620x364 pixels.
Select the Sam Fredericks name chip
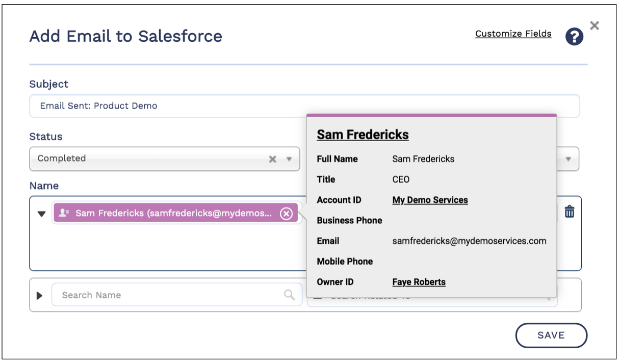(173, 213)
